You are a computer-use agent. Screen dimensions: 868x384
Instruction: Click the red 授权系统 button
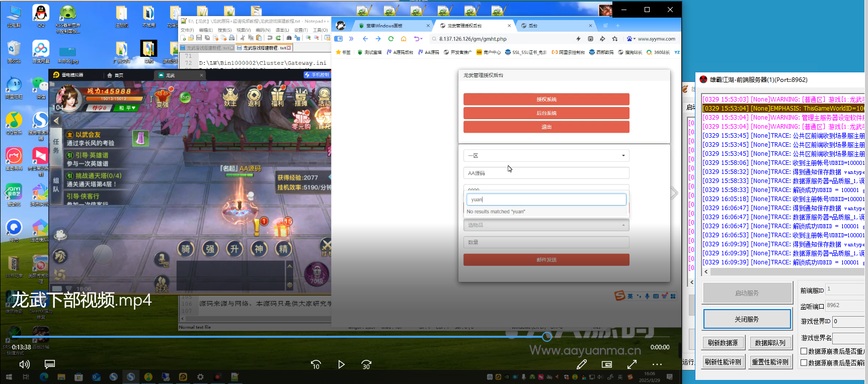[546, 100]
